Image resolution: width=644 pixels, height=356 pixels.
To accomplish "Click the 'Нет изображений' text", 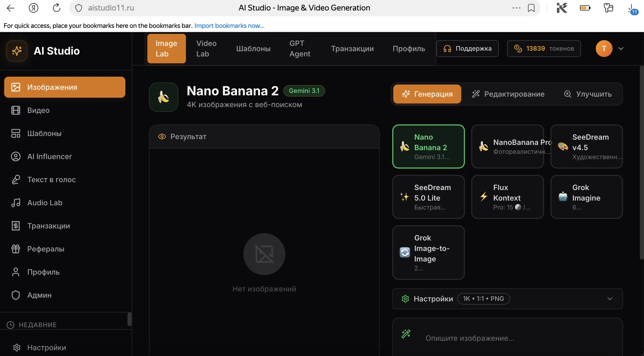I will coord(264,289).
